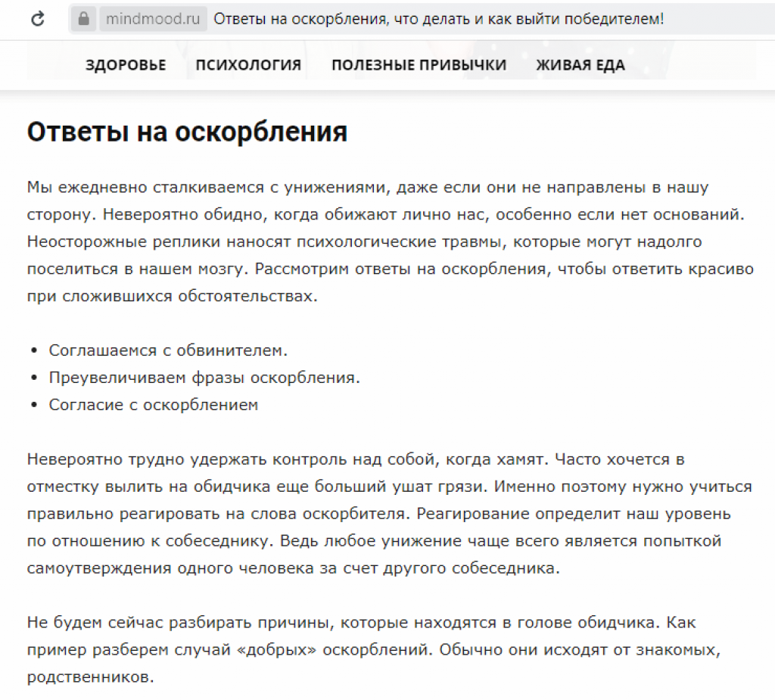Click the page title text in address bar
Viewport: 775px width, 700px height.
tap(438, 19)
